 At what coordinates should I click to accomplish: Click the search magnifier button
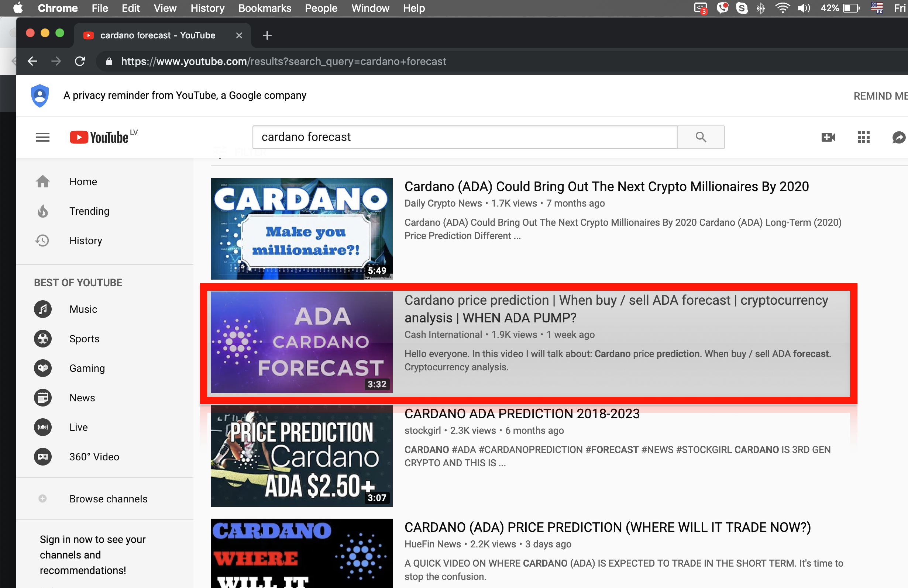tap(701, 137)
